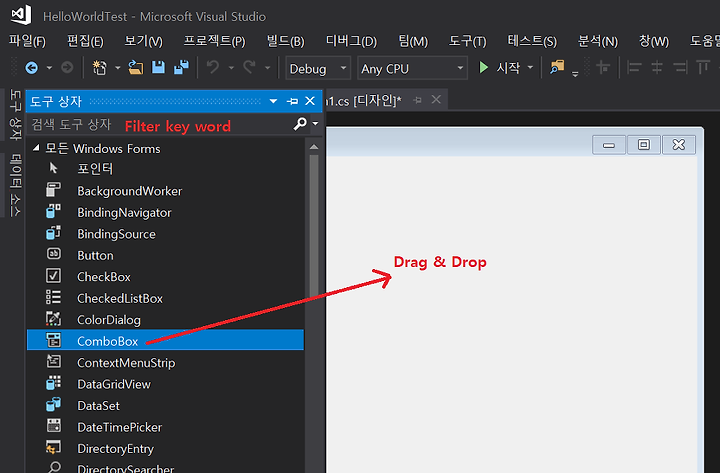Open the 도구(T) menu
This screenshot has width=720, height=473.
click(x=467, y=41)
